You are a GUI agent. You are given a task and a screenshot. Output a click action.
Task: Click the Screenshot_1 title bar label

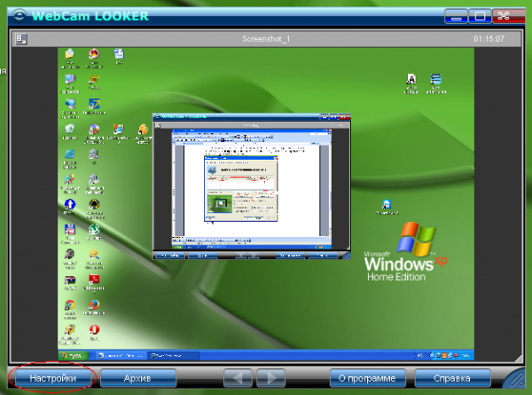(x=266, y=39)
